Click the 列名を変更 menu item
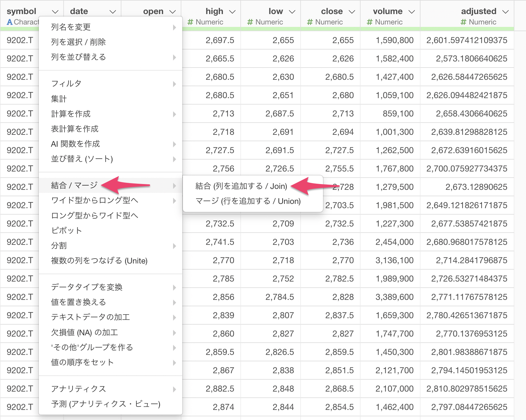This screenshot has height=420, width=526. pos(71,27)
